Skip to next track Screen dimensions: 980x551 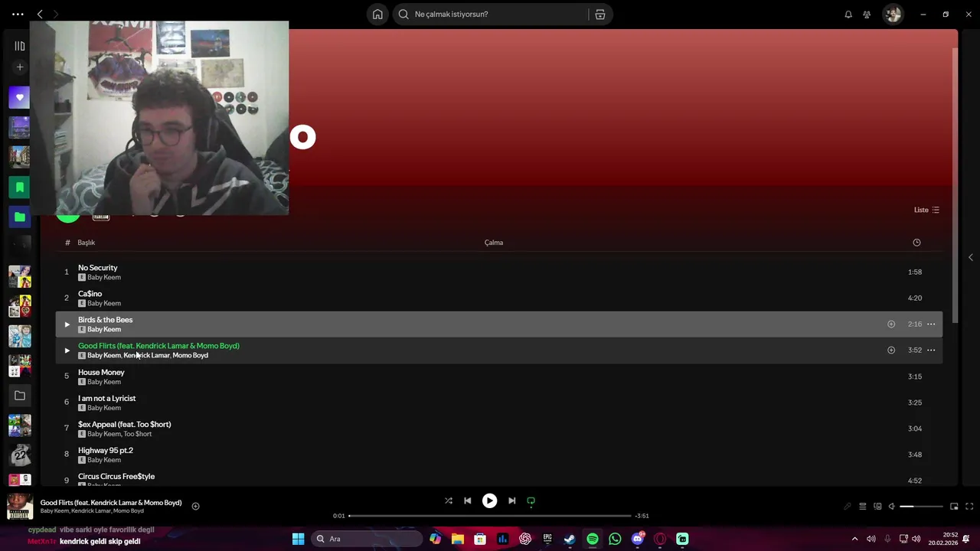tap(511, 501)
